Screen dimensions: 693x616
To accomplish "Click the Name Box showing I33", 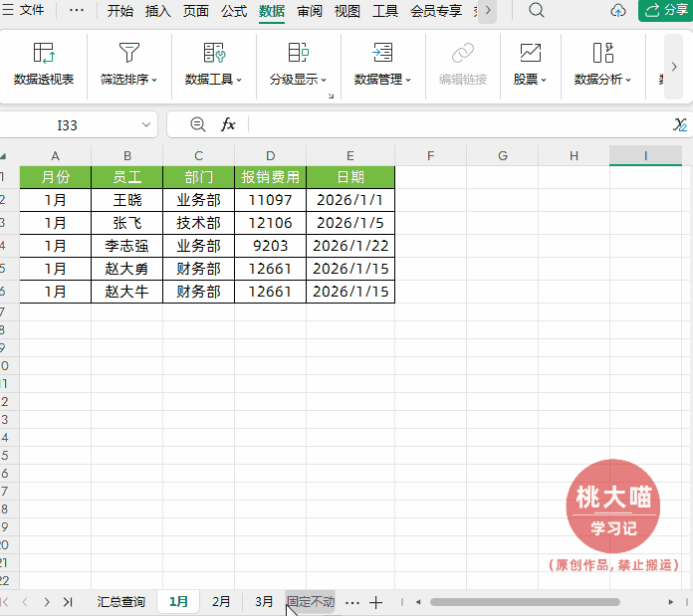I will pyautogui.click(x=67, y=125).
